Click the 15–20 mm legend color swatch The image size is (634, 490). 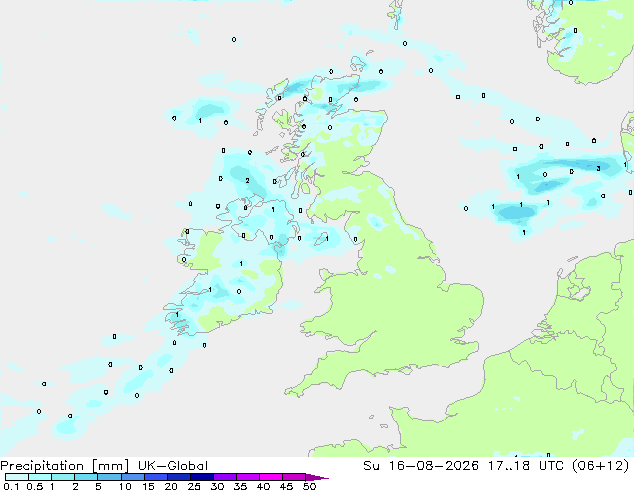pos(155,477)
